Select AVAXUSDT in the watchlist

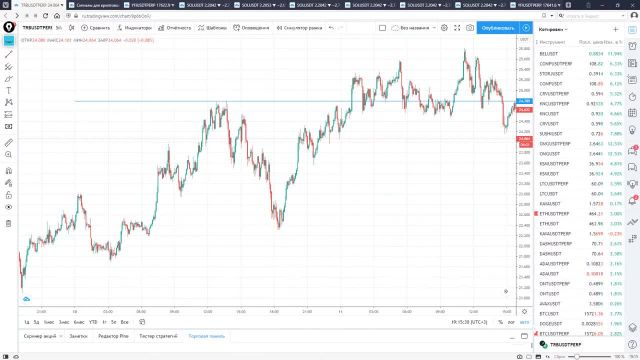[x=580, y=304]
